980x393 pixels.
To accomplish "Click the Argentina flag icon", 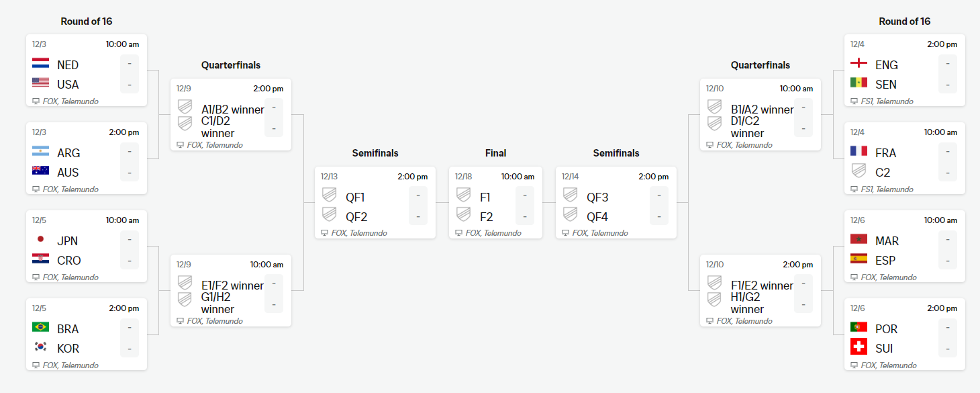I will [x=40, y=152].
